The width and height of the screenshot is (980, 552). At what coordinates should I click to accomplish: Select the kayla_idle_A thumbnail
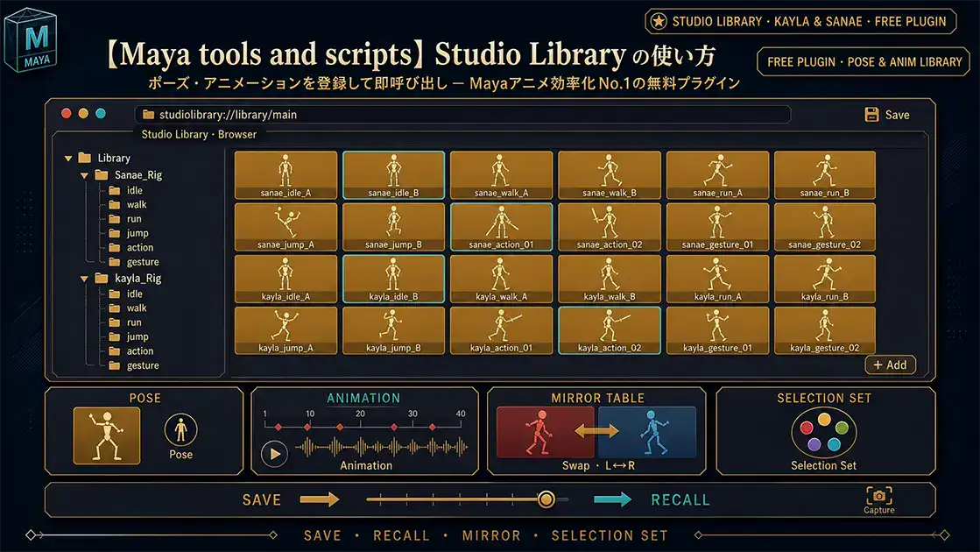click(x=286, y=279)
